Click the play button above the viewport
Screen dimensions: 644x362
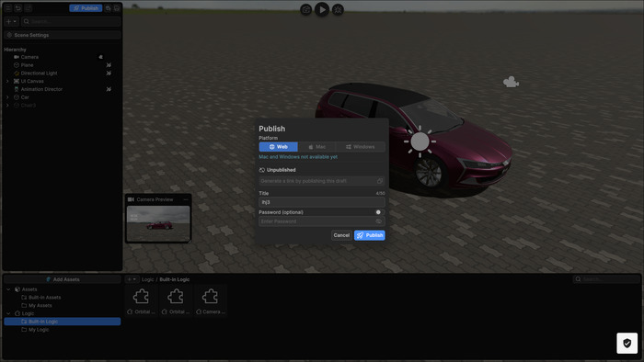coord(322,9)
